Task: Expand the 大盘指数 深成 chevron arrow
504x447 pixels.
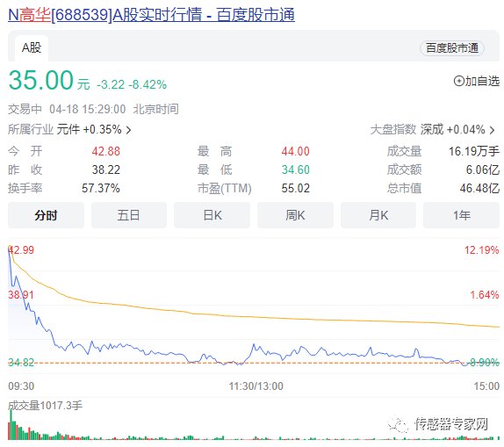Action: click(x=492, y=130)
